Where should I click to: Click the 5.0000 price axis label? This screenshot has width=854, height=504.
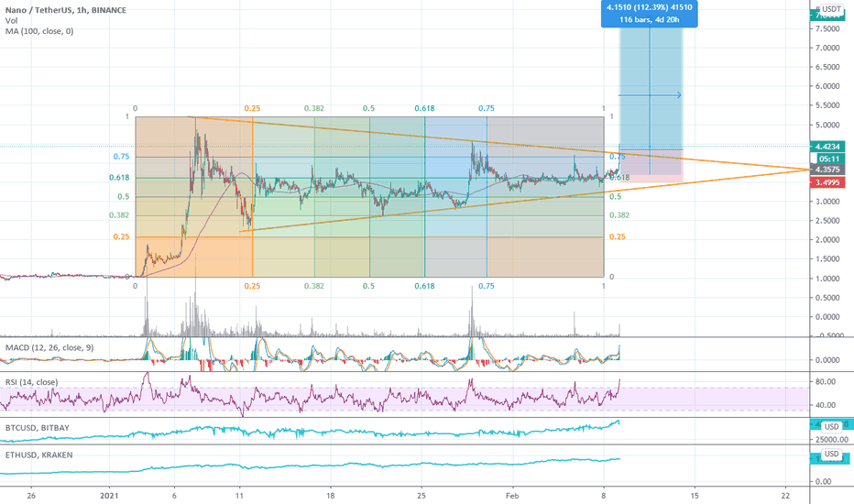[827, 125]
